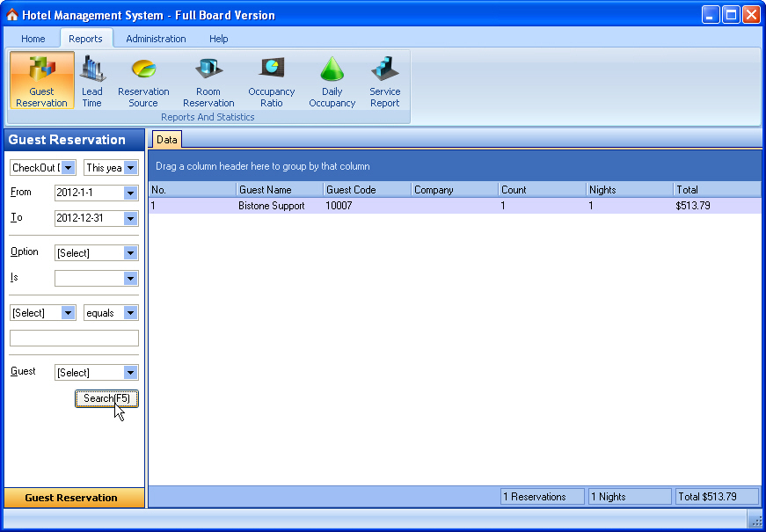Image resolution: width=766 pixels, height=532 pixels.
Task: Open the To date dropdown
Action: 131,219
